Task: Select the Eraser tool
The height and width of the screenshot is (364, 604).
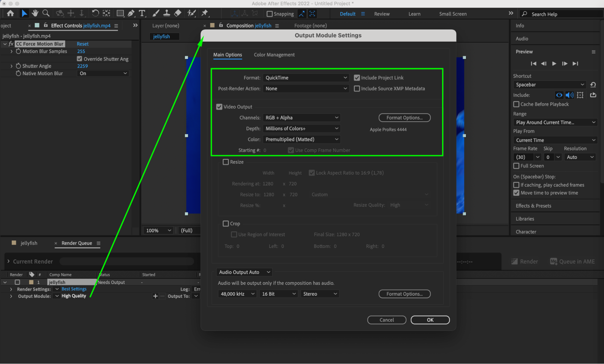Action: [x=178, y=13]
